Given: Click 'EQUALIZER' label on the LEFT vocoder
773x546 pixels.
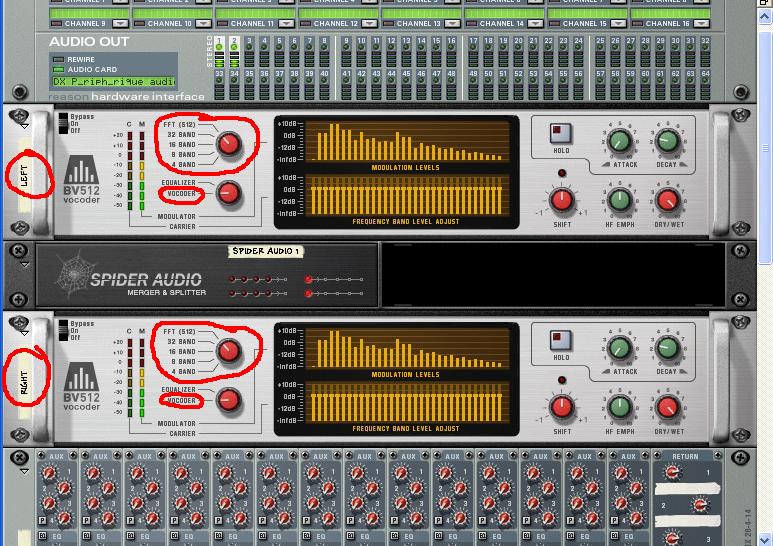Looking at the screenshot, I should (178, 182).
